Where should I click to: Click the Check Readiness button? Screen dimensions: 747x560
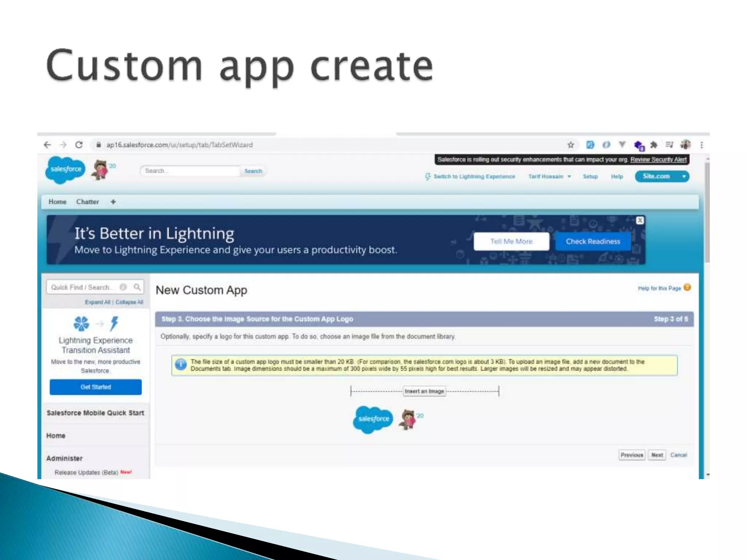coord(593,241)
